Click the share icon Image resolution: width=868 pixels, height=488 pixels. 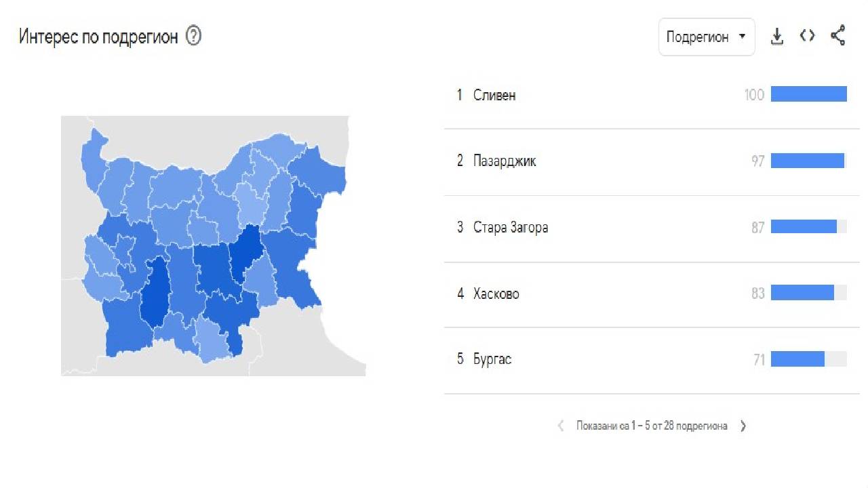pos(838,35)
